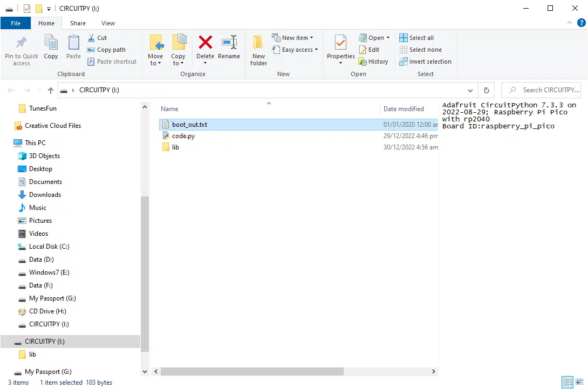Open the Move to menu
Viewport: 588px width, 389px height.
(x=155, y=51)
